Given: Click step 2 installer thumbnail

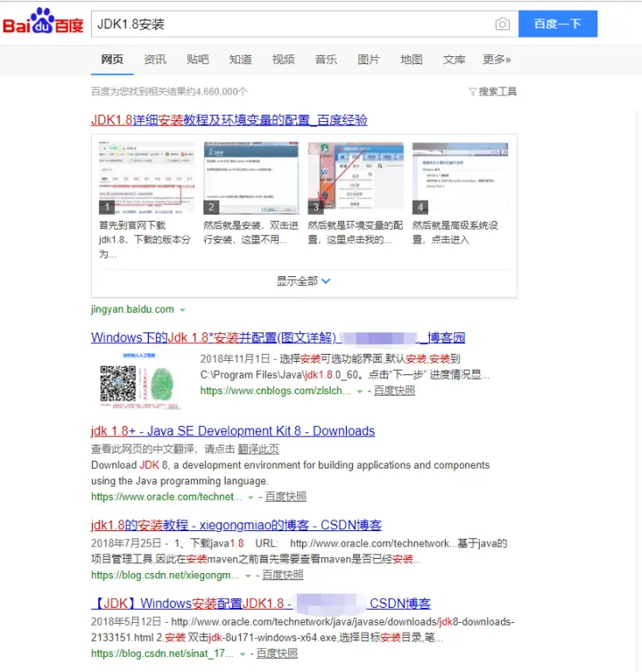Looking at the screenshot, I should [251, 178].
